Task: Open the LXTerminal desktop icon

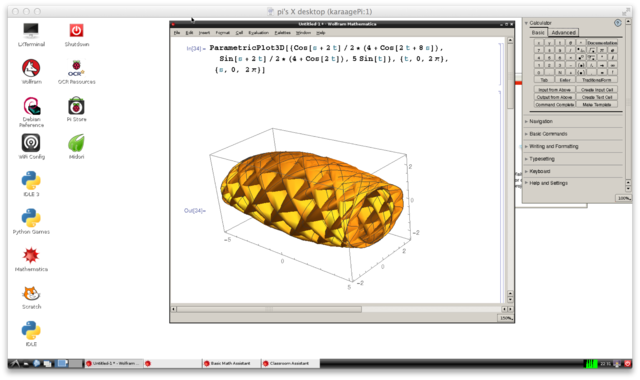Action: click(x=31, y=34)
